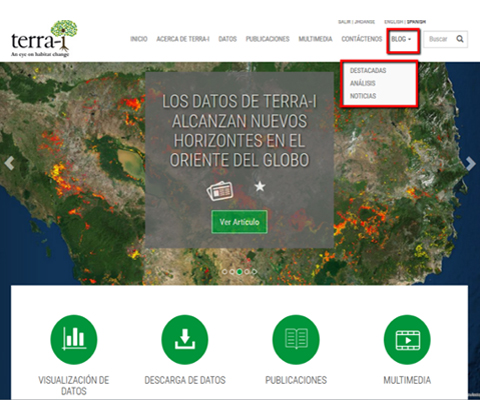Screen dimensions: 480x400
Task: Open the film-strip Multimedia circle icon
Action: point(407,339)
